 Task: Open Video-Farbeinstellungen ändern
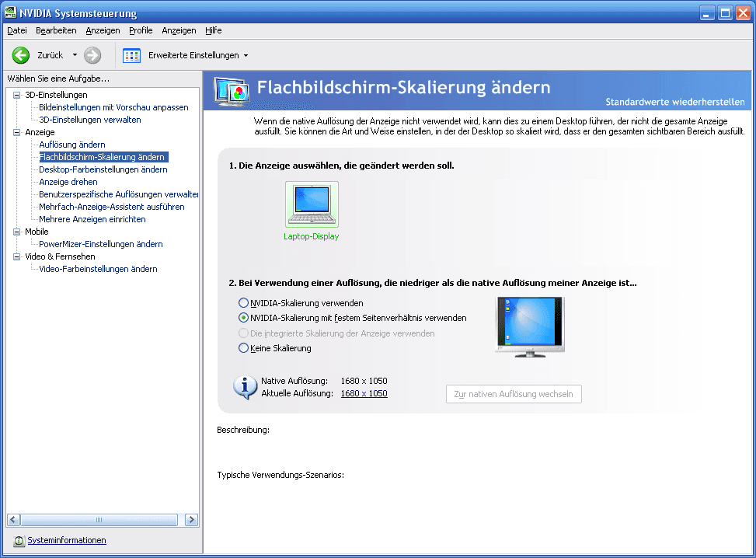(x=99, y=269)
